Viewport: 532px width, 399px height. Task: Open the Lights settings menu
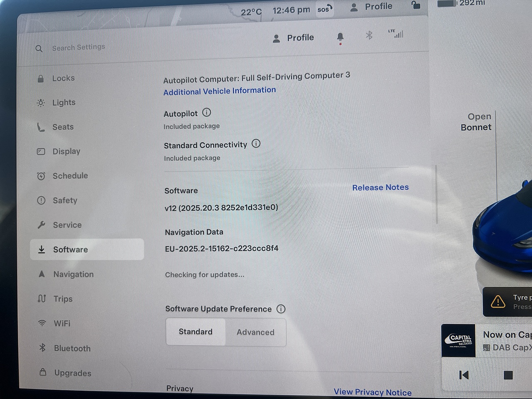pyautogui.click(x=64, y=103)
